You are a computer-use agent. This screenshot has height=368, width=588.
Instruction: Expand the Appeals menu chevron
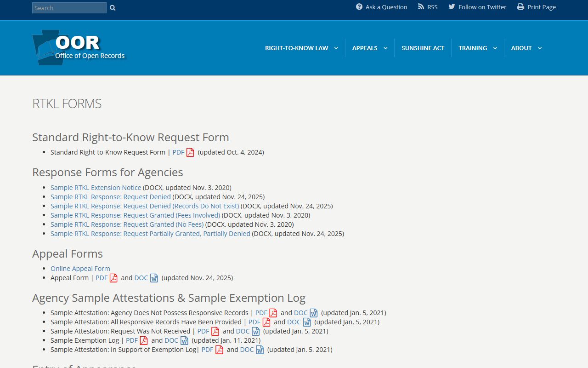click(385, 48)
